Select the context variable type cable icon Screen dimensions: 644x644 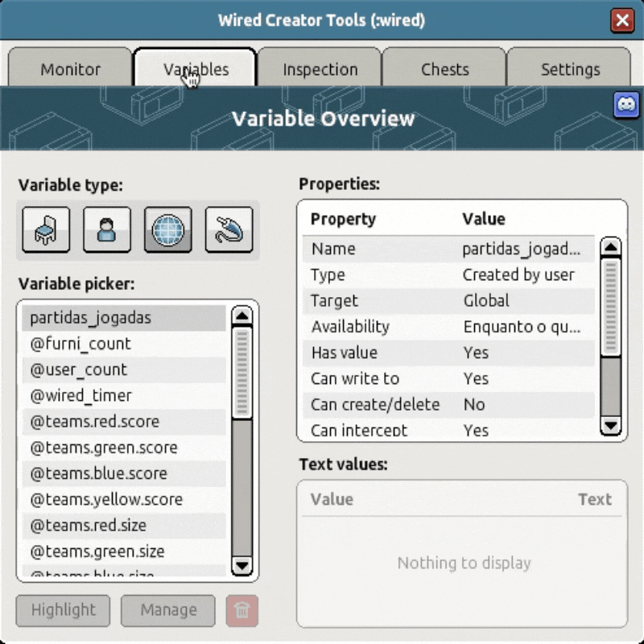point(229,229)
